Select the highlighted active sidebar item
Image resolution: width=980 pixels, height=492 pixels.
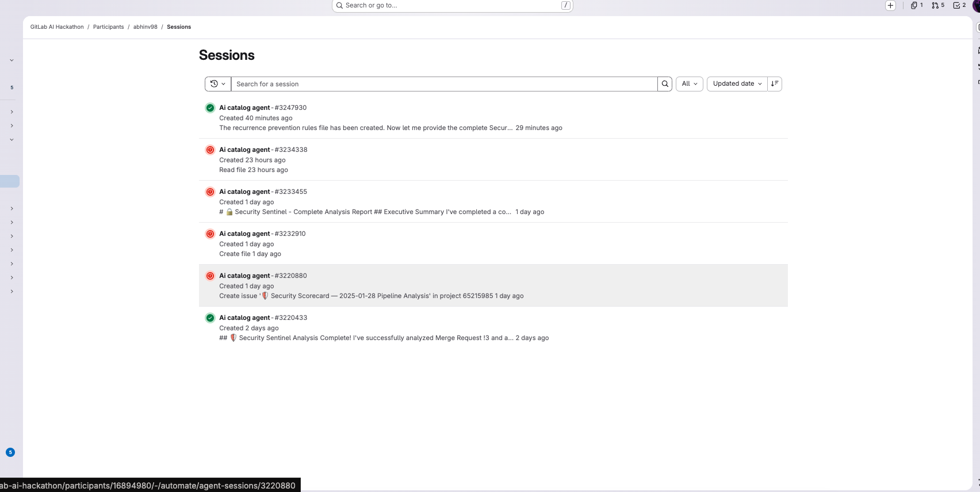pyautogui.click(x=10, y=181)
